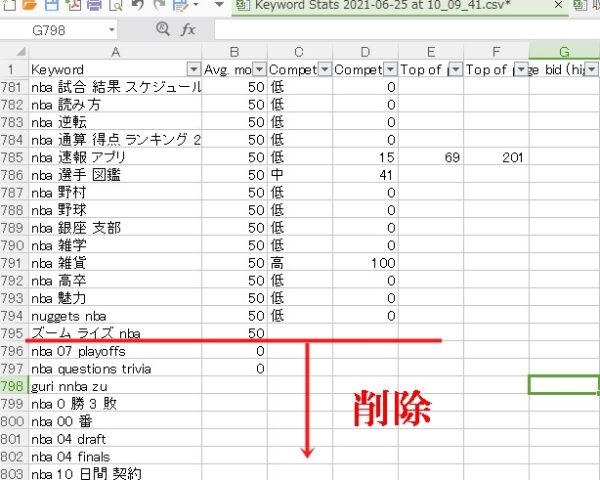This screenshot has width=600, height=480.
Task: Click cell 'nuggets nba'
Action: click(115, 316)
